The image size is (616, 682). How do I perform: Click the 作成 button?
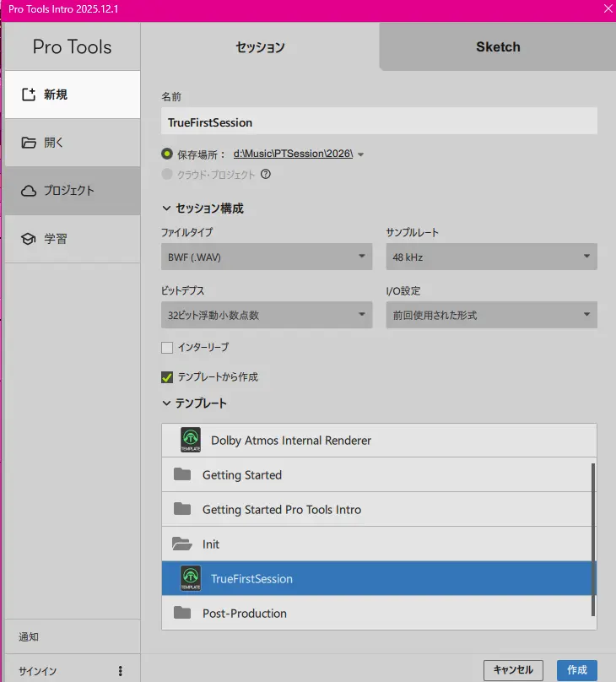coord(577,670)
